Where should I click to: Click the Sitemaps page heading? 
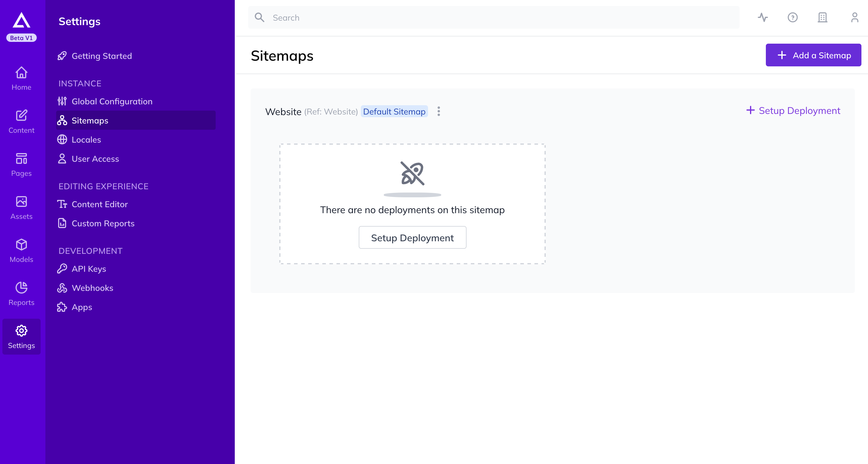coord(282,56)
